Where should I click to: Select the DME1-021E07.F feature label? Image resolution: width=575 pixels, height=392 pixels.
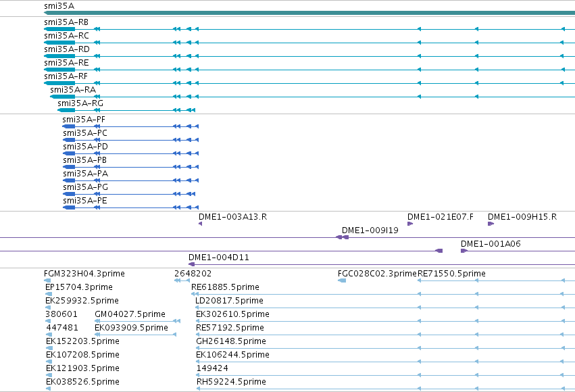pos(441,217)
